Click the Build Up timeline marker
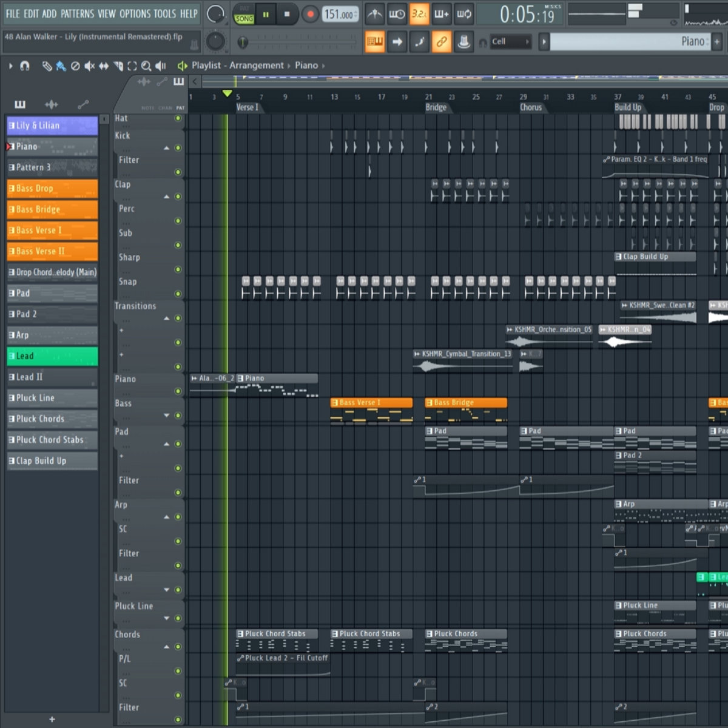The image size is (728, 728). 628,107
